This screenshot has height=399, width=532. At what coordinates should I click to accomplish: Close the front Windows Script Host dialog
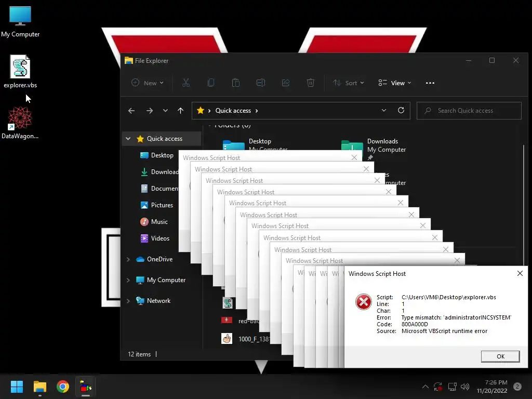pyautogui.click(x=520, y=273)
